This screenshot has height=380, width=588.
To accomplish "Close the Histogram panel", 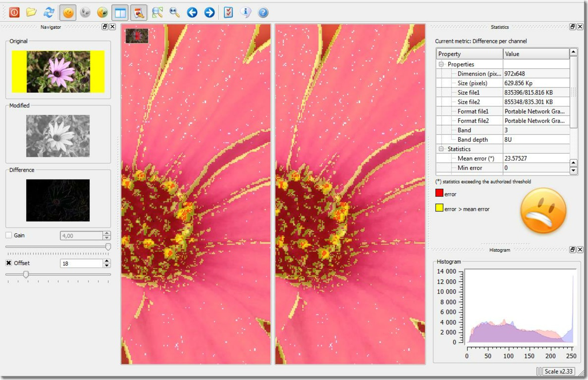I will (580, 250).
